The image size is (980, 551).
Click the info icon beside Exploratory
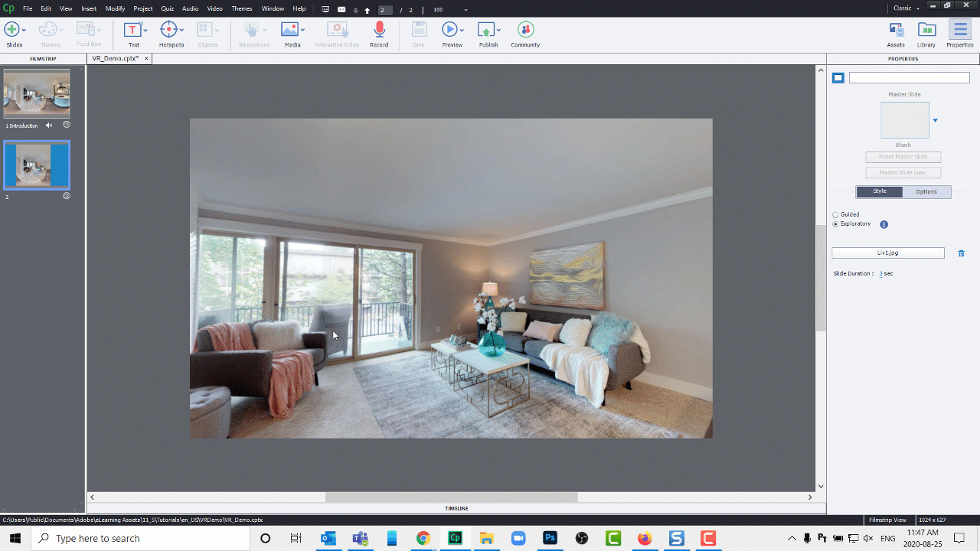[884, 224]
